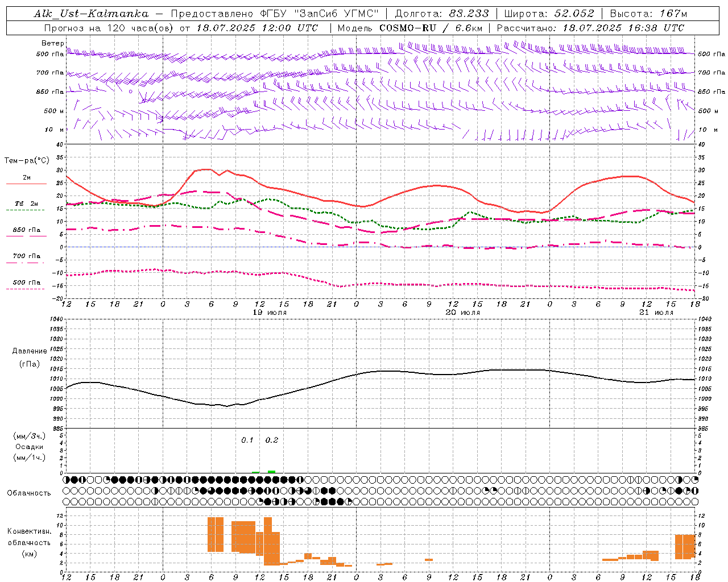Click the 985 tick on the right pressure axis

tap(703, 429)
